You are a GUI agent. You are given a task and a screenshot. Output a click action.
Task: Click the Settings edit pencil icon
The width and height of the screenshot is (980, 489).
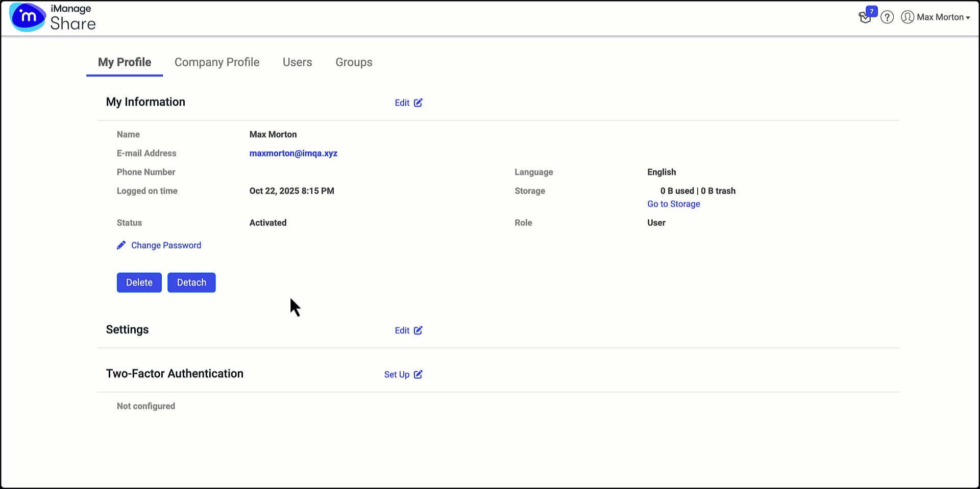pos(418,330)
